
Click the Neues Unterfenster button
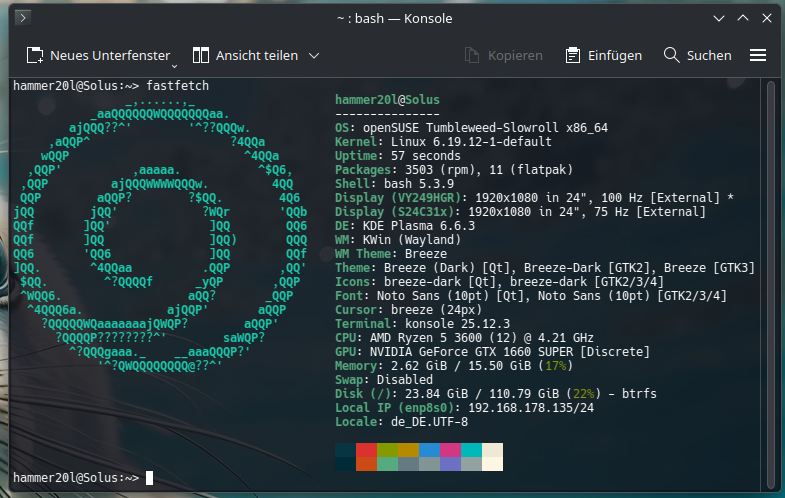[98, 55]
